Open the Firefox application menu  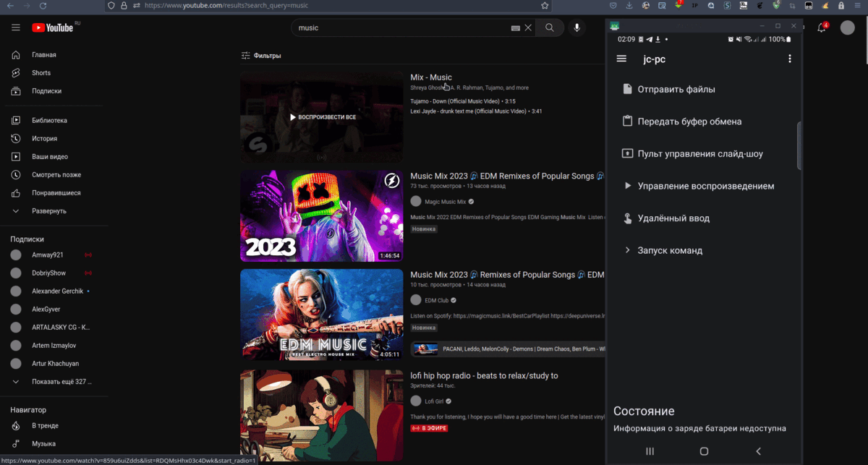coord(859,6)
